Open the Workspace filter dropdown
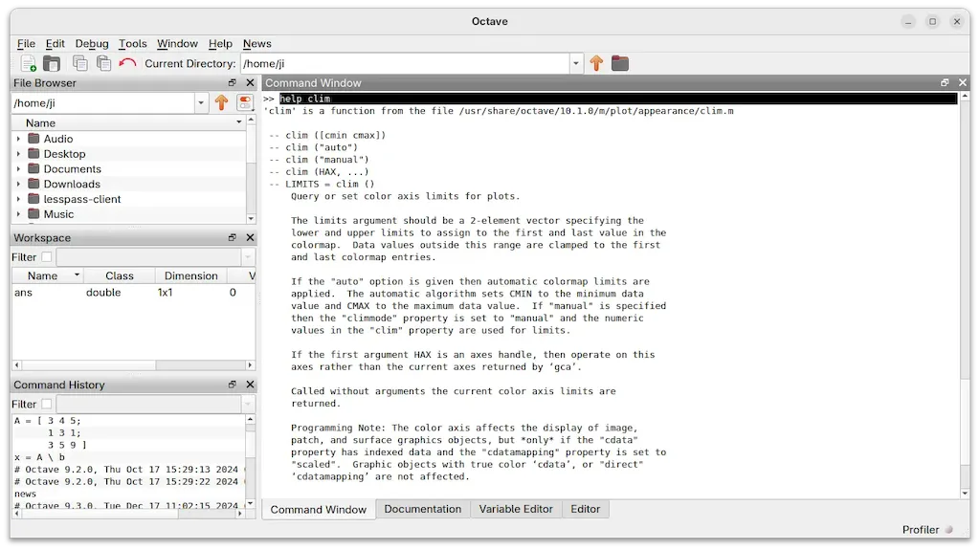Image resolution: width=980 pixels, height=550 pixels. [248, 257]
